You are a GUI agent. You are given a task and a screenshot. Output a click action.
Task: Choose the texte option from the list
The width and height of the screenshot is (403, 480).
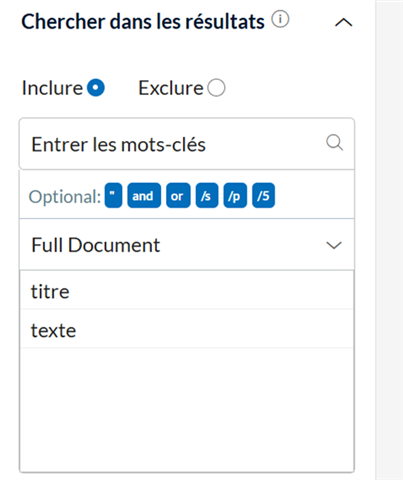click(187, 329)
